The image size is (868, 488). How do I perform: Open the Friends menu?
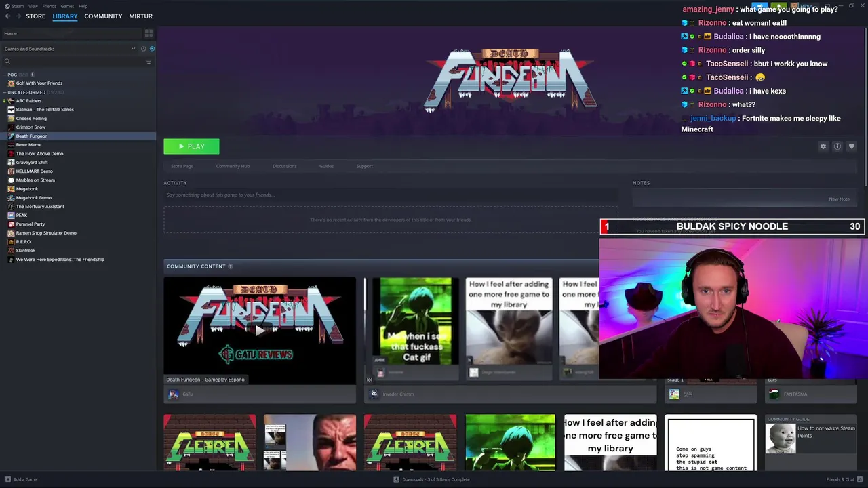point(50,6)
